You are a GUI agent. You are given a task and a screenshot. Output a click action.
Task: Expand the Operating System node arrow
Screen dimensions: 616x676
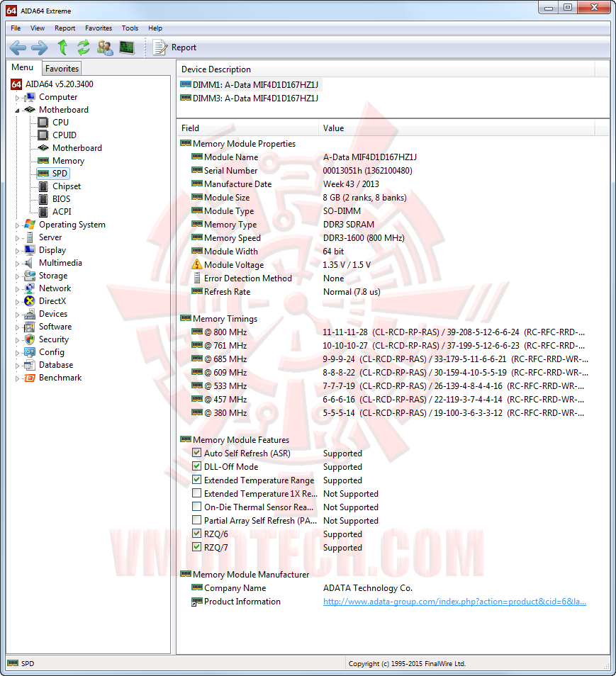[17, 225]
